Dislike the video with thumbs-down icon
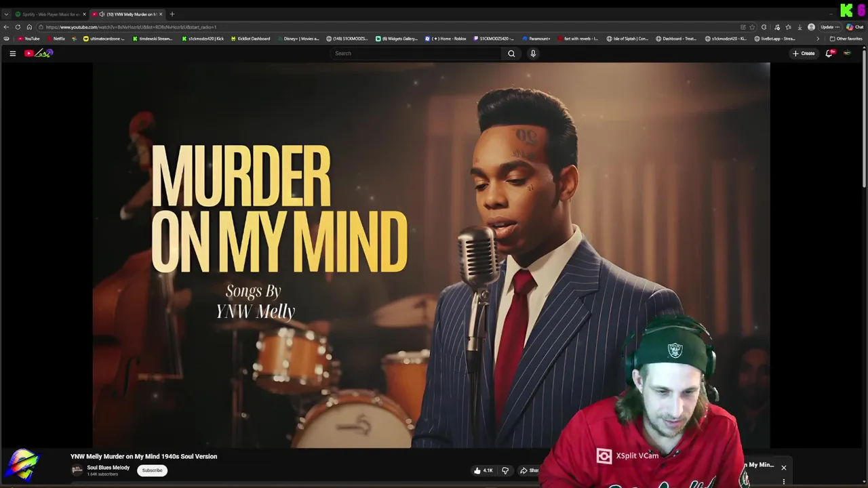This screenshot has width=868, height=488. (505, 470)
